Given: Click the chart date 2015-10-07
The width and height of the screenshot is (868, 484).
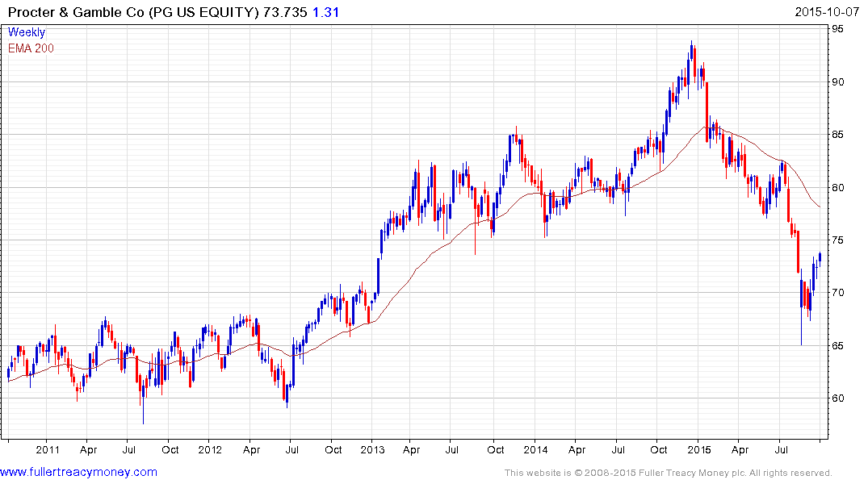Looking at the screenshot, I should pos(828,11).
